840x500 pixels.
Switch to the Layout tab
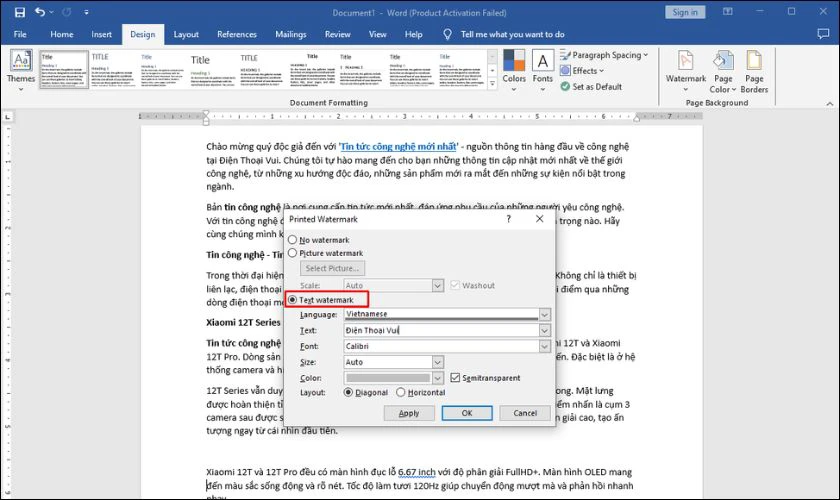tap(186, 34)
